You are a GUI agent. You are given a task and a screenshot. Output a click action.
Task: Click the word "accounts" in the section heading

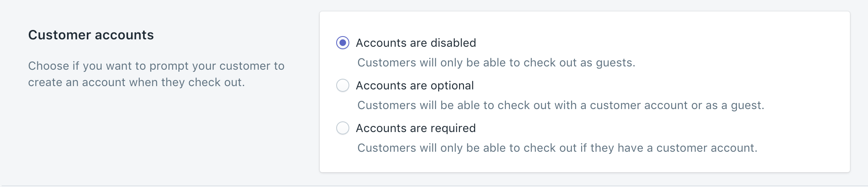click(x=124, y=35)
